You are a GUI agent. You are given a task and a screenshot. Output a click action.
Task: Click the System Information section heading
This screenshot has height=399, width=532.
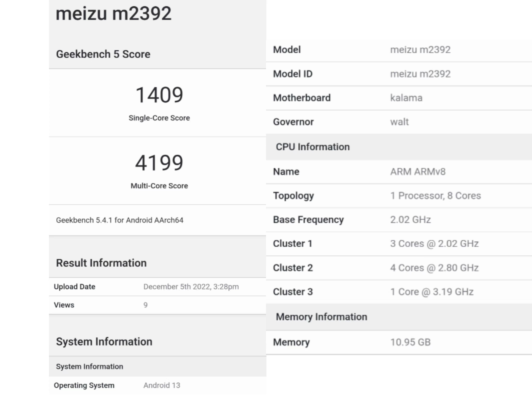click(x=104, y=341)
